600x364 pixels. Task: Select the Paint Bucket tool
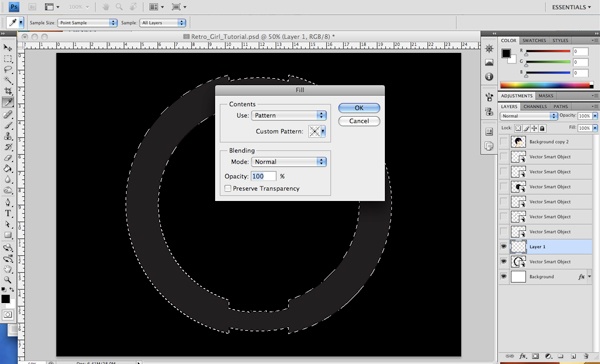[x=8, y=169]
